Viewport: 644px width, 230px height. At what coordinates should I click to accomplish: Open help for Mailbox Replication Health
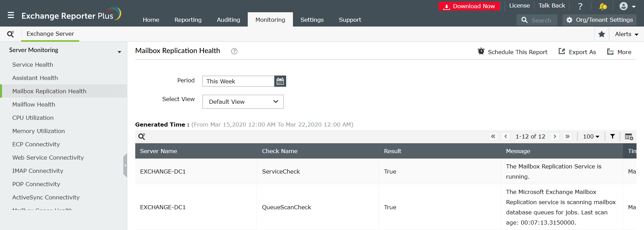[234, 51]
